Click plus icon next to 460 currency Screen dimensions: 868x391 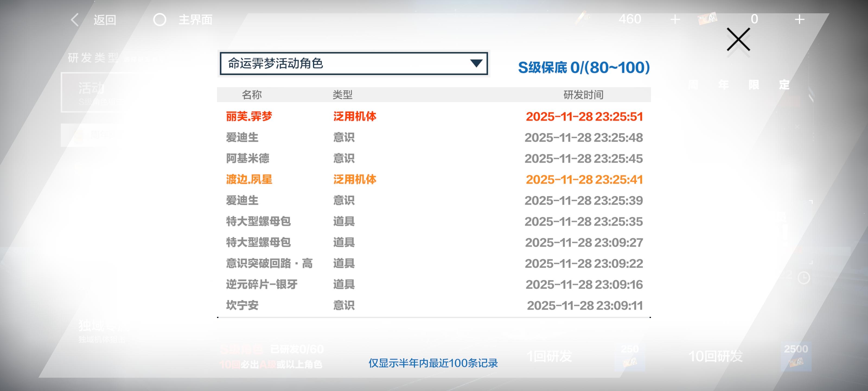tap(675, 20)
